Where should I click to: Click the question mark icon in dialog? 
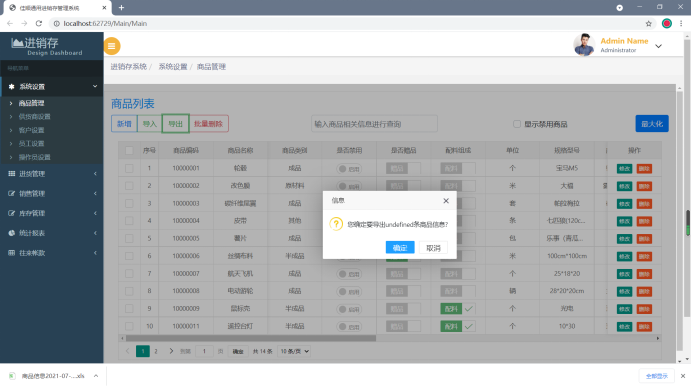coord(336,224)
